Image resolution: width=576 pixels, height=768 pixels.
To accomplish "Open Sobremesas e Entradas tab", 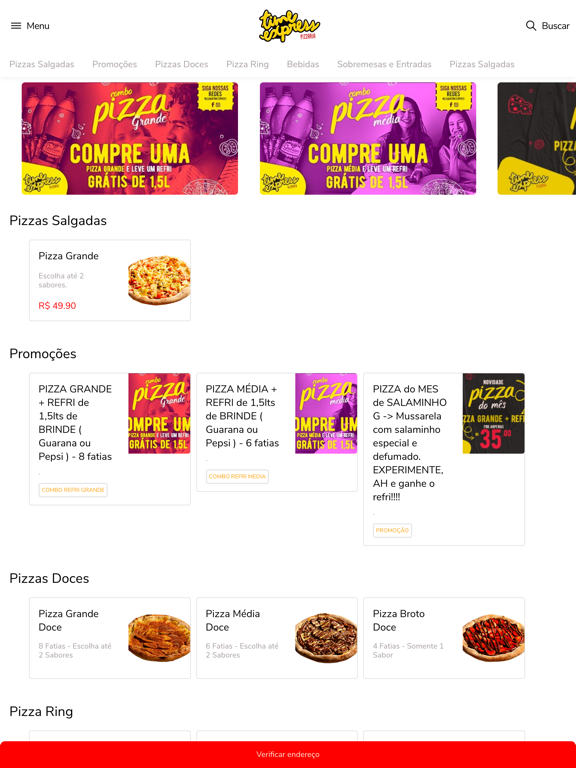I will [384, 64].
